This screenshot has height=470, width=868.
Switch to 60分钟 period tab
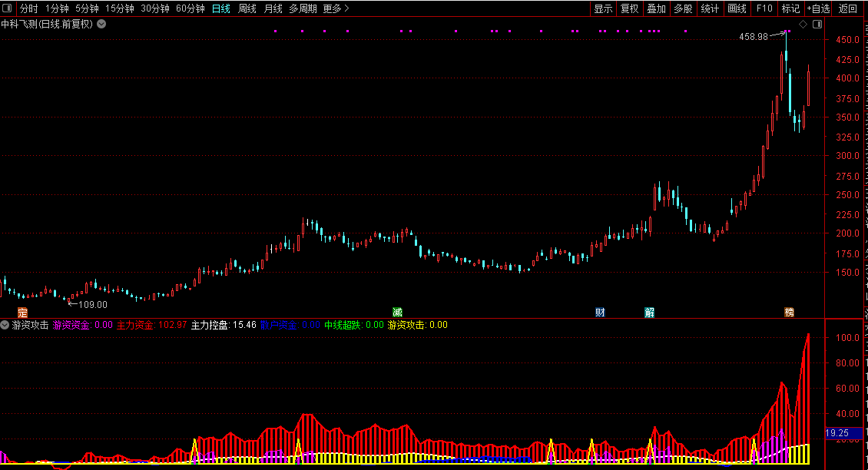click(x=190, y=8)
